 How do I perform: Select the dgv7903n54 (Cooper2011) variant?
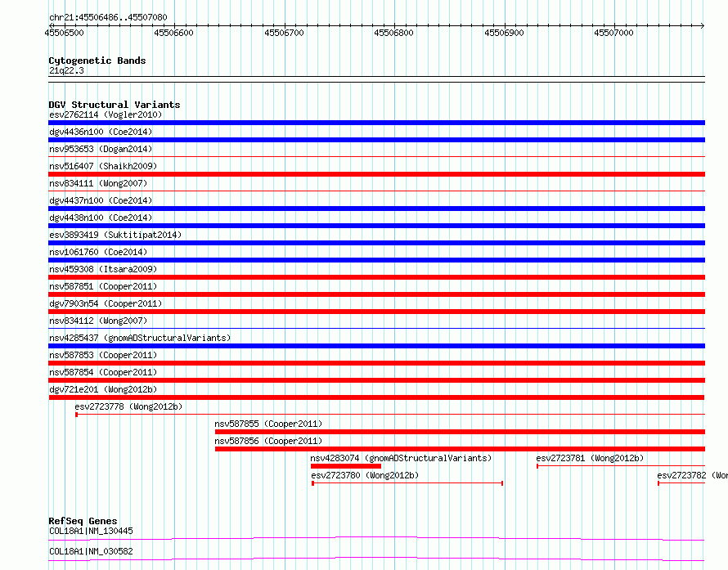(106, 303)
